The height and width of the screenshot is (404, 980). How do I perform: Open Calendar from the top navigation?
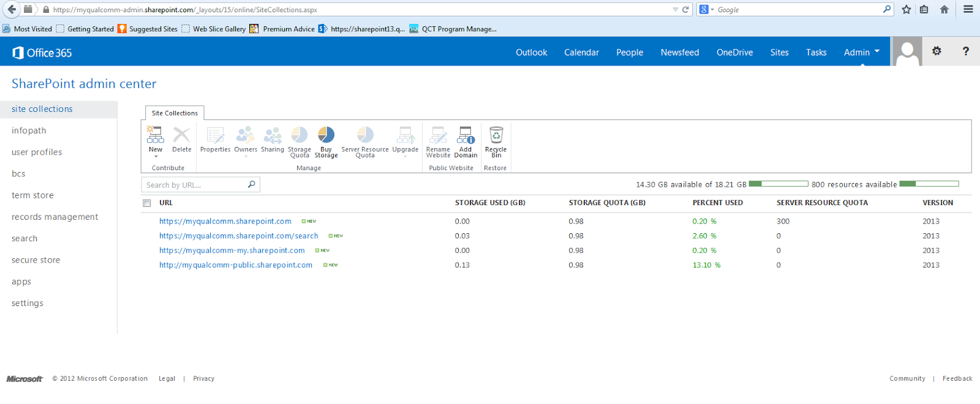click(581, 53)
